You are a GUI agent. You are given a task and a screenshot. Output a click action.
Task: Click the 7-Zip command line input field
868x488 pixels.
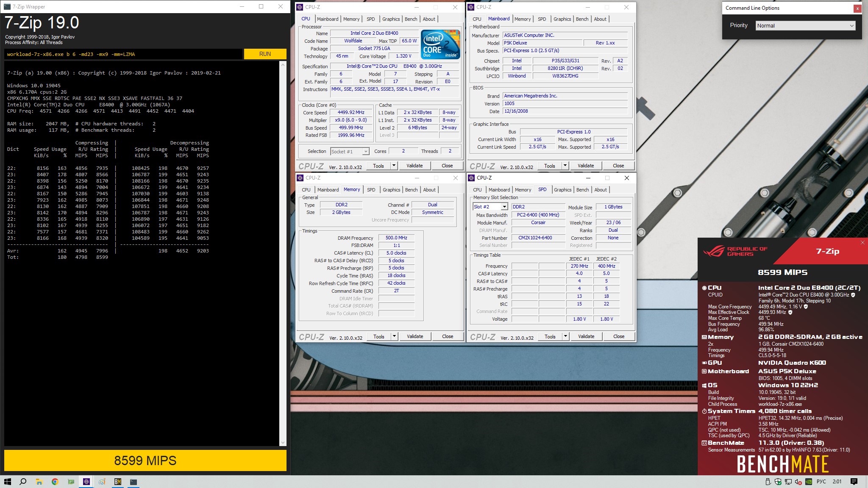tap(123, 54)
